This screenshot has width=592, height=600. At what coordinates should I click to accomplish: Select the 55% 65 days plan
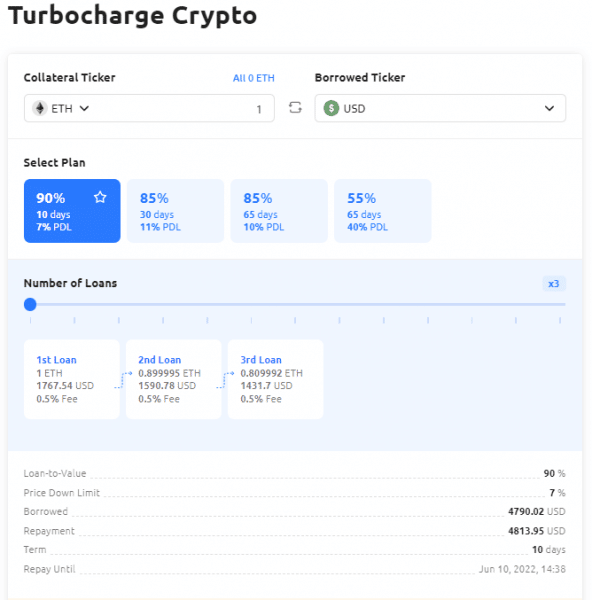click(x=383, y=211)
